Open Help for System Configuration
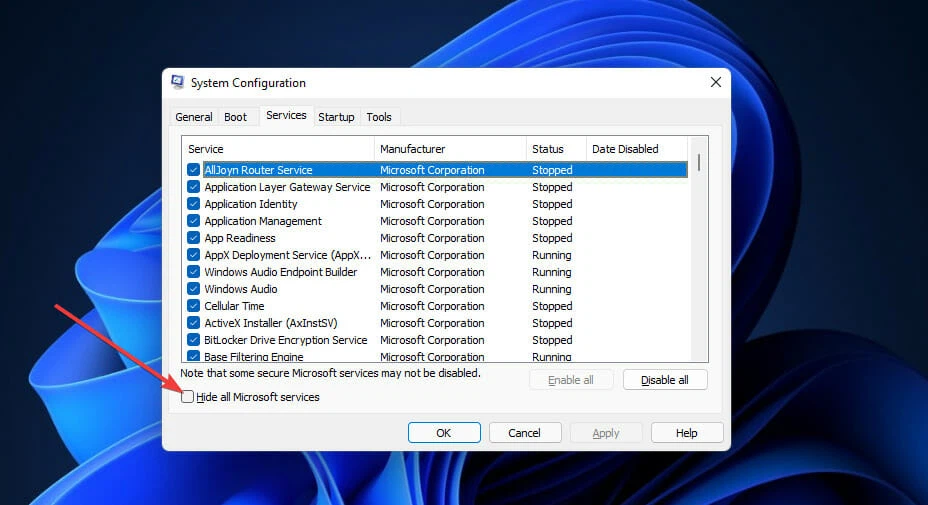The width and height of the screenshot is (928, 505). point(686,433)
